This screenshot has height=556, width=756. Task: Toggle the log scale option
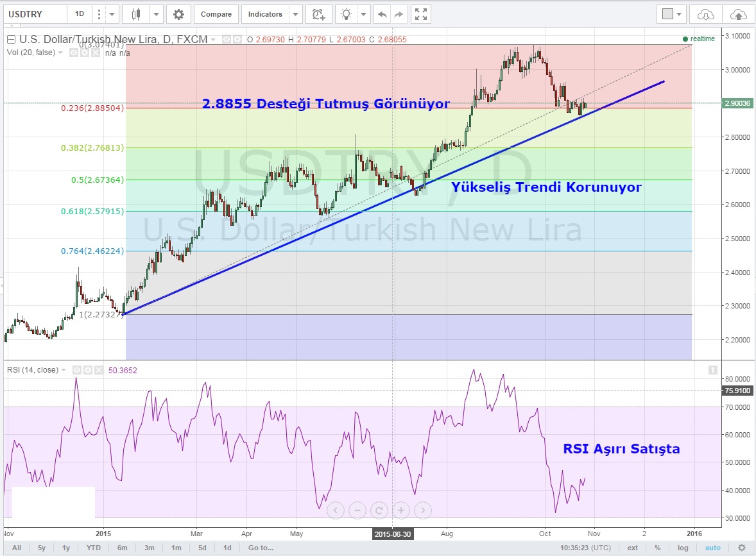pos(683,548)
